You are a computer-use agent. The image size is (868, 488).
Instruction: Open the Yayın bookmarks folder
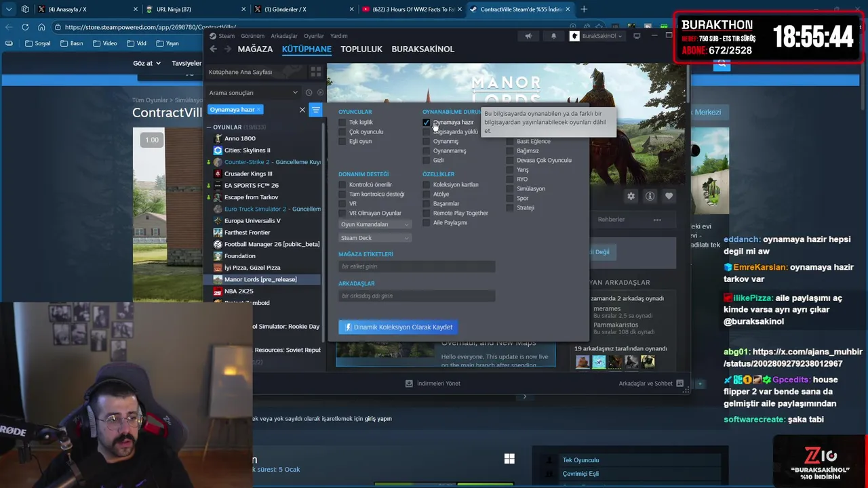[x=167, y=43]
